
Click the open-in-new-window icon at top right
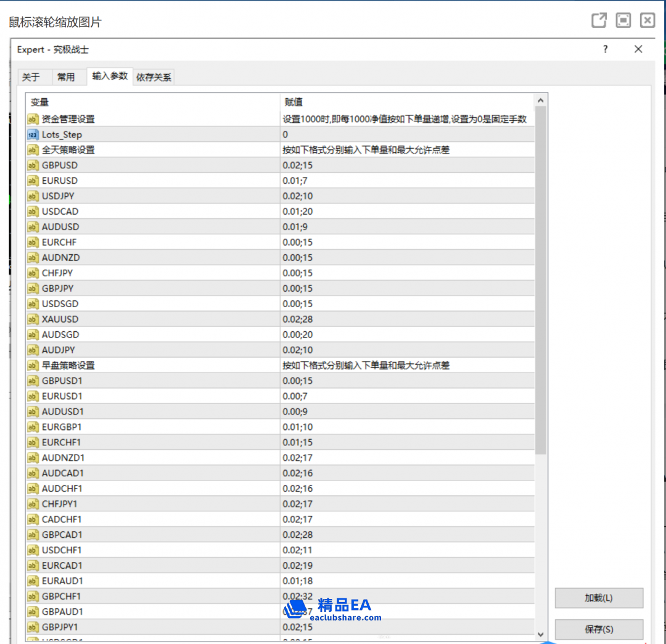[599, 20]
